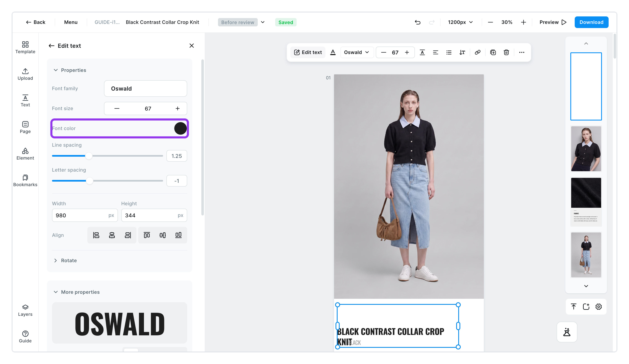Open the Text sidebar panel

25,101
